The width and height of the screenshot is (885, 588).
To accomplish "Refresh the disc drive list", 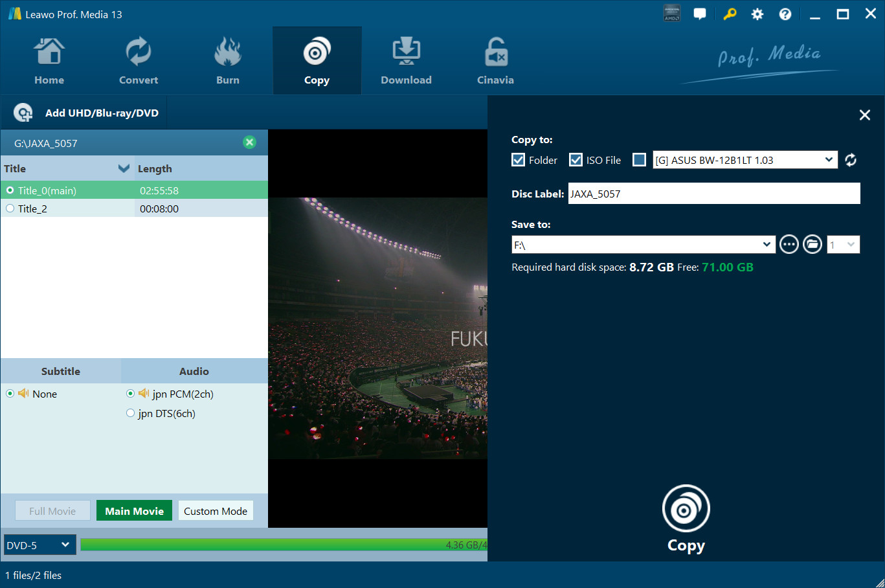I will click(x=851, y=160).
